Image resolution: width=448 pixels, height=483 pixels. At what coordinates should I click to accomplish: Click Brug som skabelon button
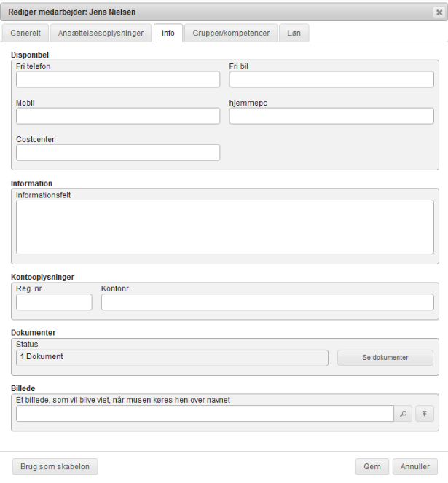[55, 467]
